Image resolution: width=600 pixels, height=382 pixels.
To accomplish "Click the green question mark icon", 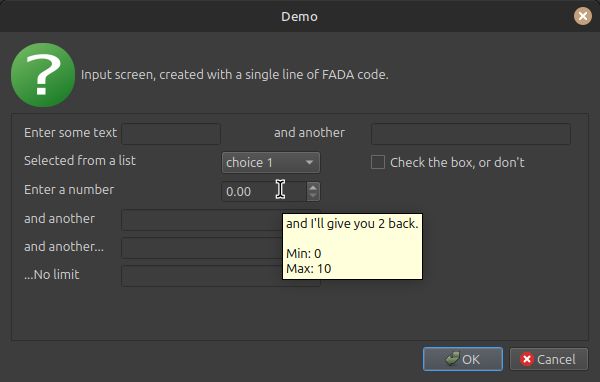I will coord(43,75).
